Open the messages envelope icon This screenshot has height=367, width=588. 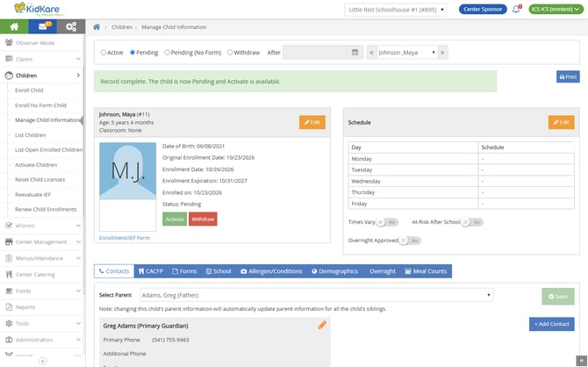[43, 26]
